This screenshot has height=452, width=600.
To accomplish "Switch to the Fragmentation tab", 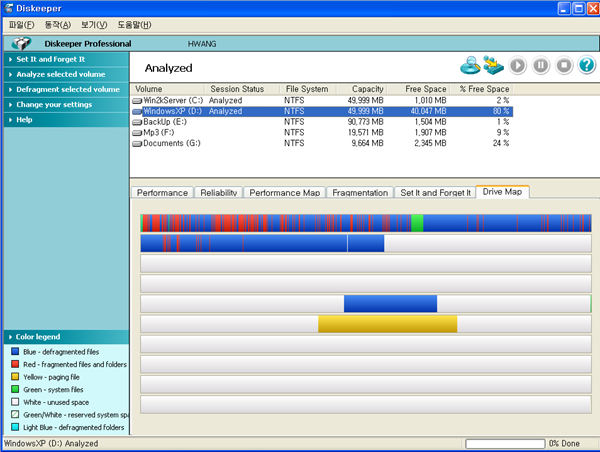I will click(360, 193).
